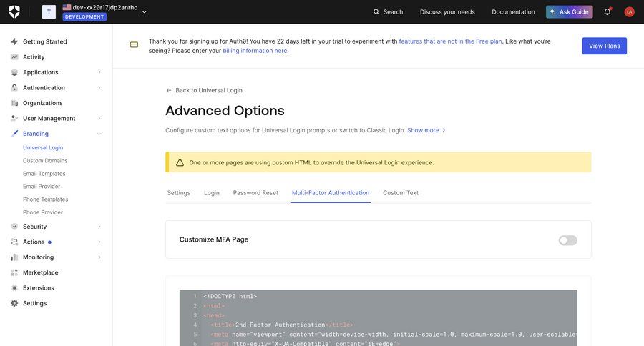The height and width of the screenshot is (346, 644).
Task: Click the Ask Guide button
Action: (570, 12)
